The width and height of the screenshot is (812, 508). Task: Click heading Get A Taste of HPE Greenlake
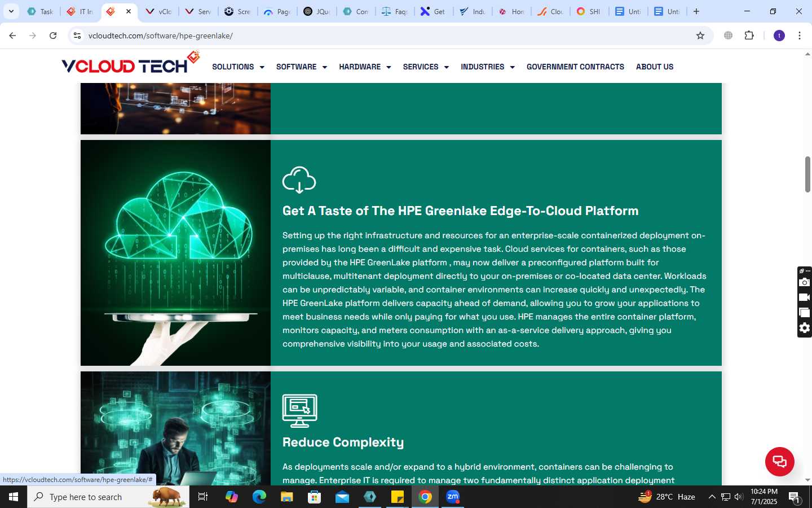[460, 211]
